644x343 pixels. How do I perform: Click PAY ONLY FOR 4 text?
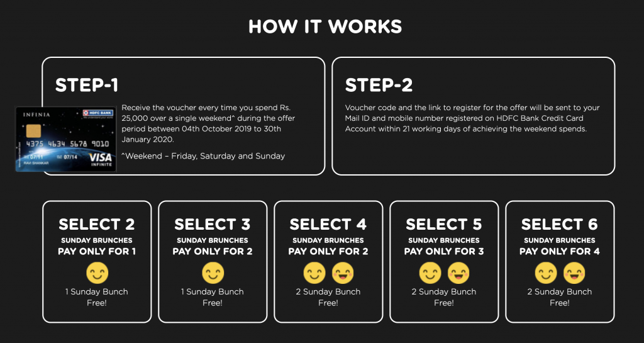pyautogui.click(x=560, y=251)
